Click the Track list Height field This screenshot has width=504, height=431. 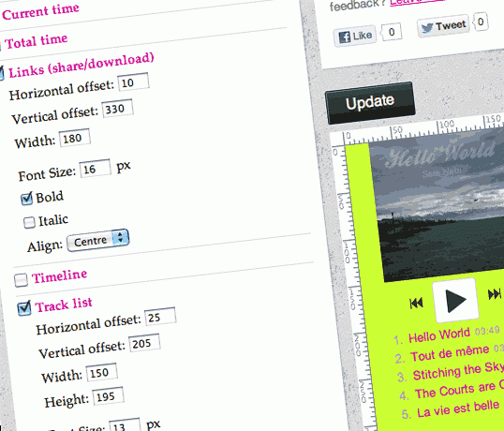coord(109,396)
